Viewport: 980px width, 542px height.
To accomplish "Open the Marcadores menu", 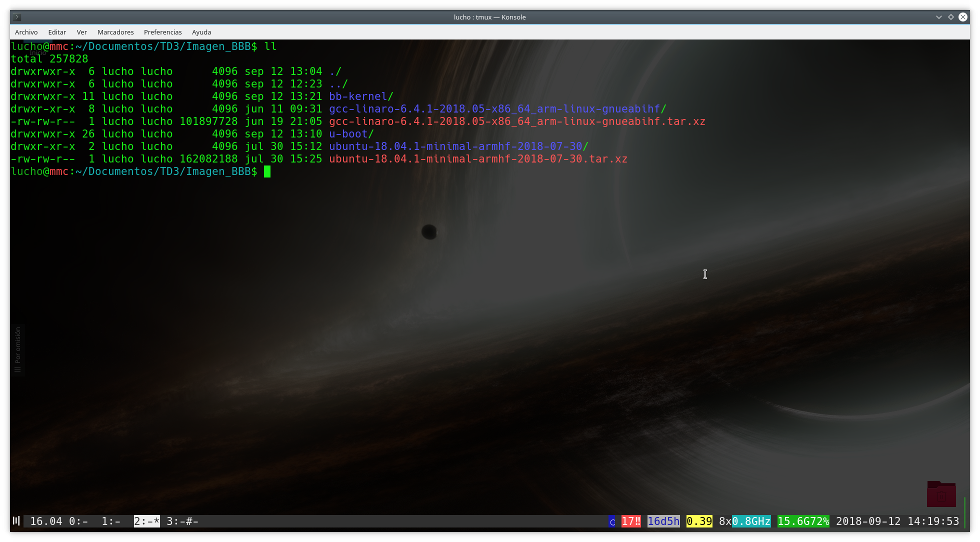I will coord(115,32).
